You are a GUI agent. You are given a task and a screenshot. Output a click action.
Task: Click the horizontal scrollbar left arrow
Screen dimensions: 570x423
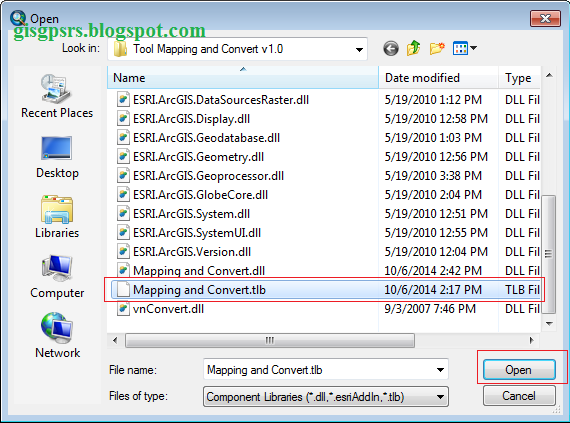pyautogui.click(x=115, y=341)
